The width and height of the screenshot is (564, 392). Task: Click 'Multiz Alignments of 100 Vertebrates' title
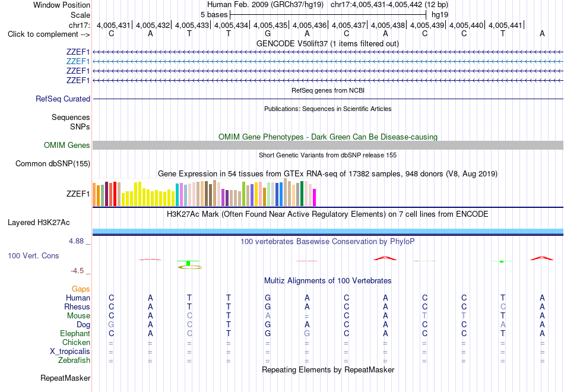328,280
